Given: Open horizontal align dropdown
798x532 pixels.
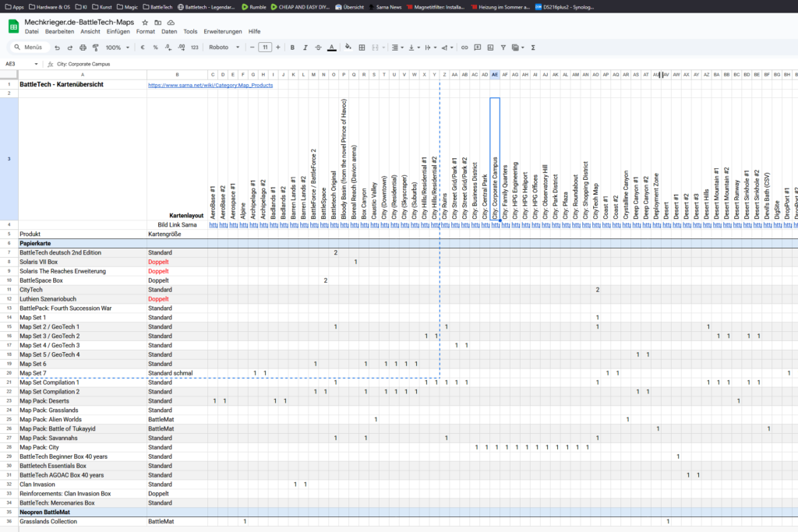Looking at the screenshot, I should [397, 48].
